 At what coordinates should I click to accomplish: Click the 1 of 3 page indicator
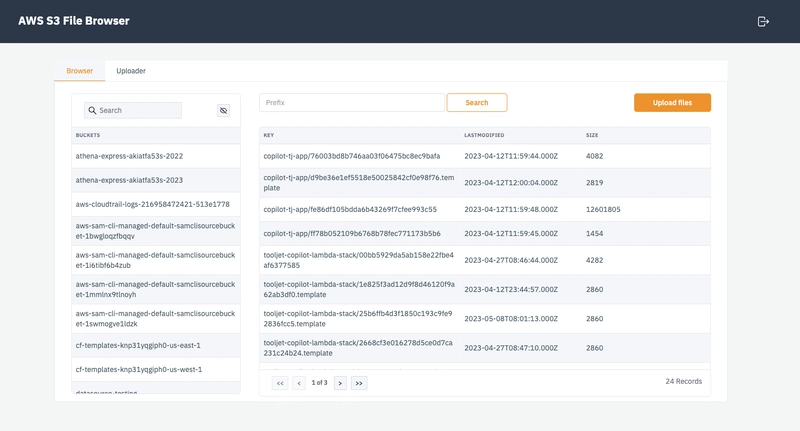tap(319, 383)
